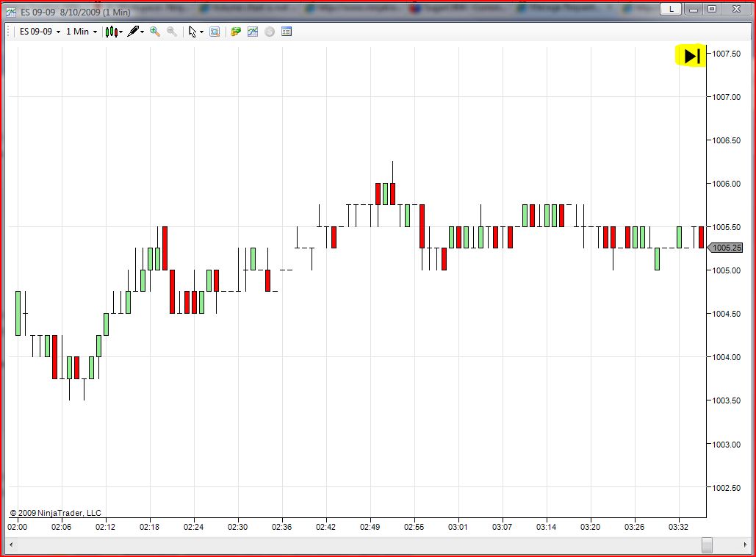This screenshot has width=756, height=557.
Task: Click the 02:30 time axis label
Action: (x=238, y=527)
